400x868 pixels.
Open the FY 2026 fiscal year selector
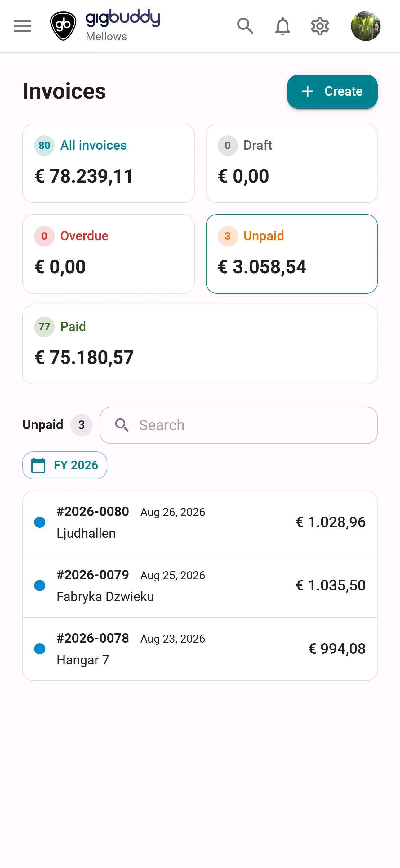pyautogui.click(x=64, y=465)
